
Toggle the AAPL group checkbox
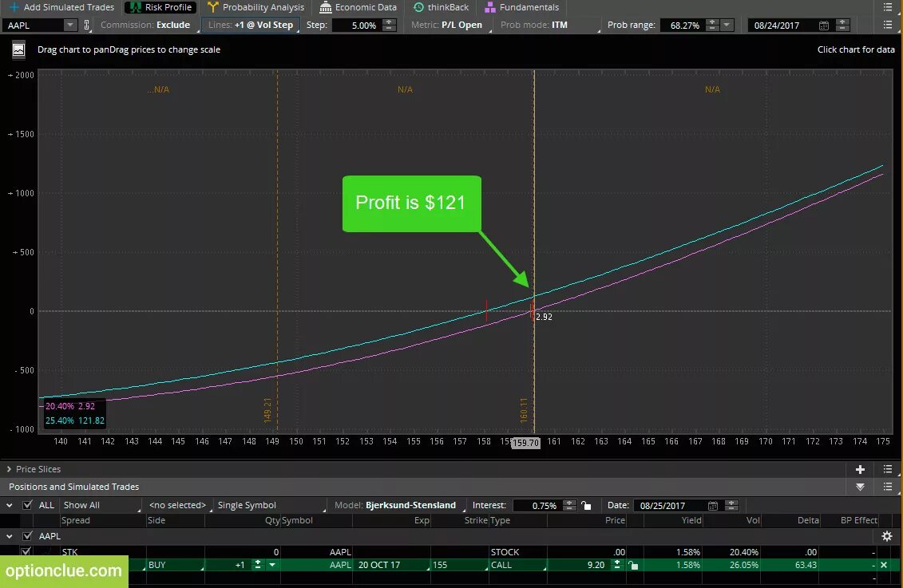[27, 536]
